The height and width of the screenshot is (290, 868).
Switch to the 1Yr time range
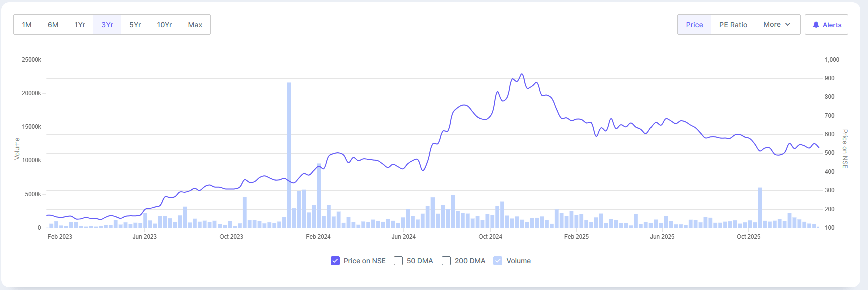click(x=80, y=25)
